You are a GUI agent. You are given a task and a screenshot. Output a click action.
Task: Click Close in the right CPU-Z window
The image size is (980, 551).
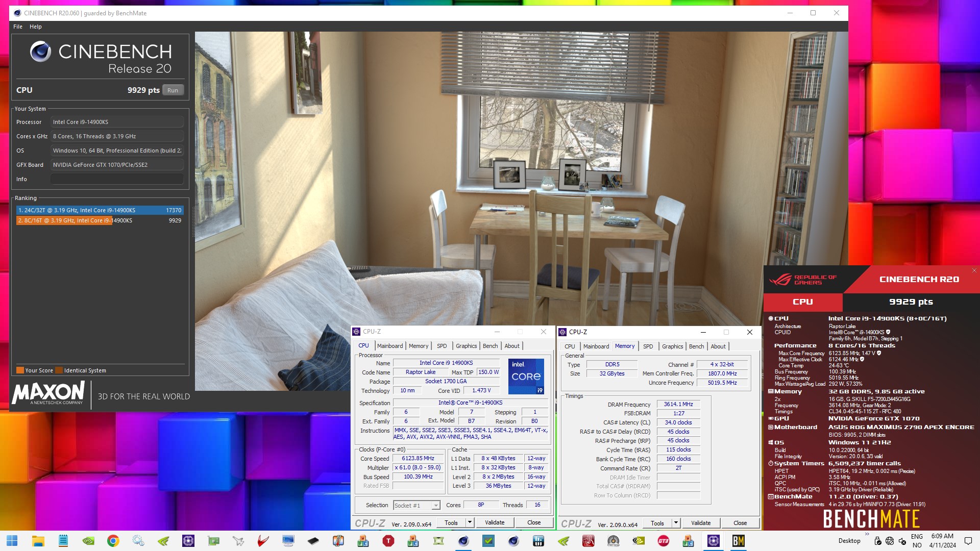pos(740,523)
